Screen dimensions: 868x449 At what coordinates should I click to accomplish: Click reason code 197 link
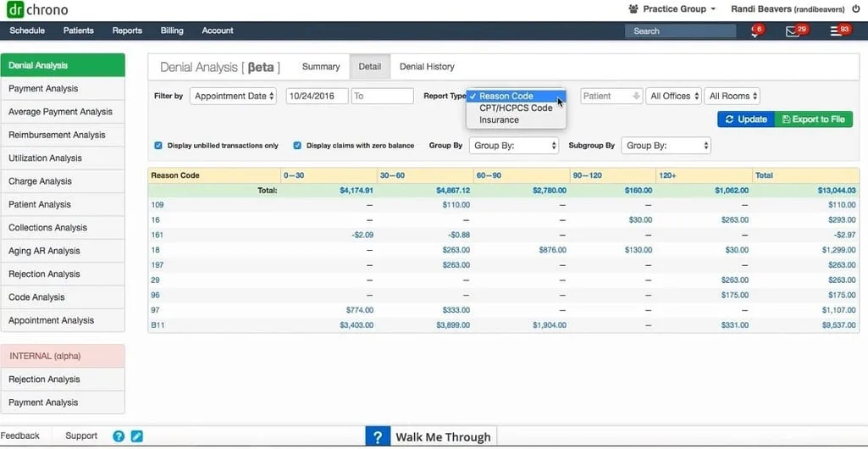158,265
